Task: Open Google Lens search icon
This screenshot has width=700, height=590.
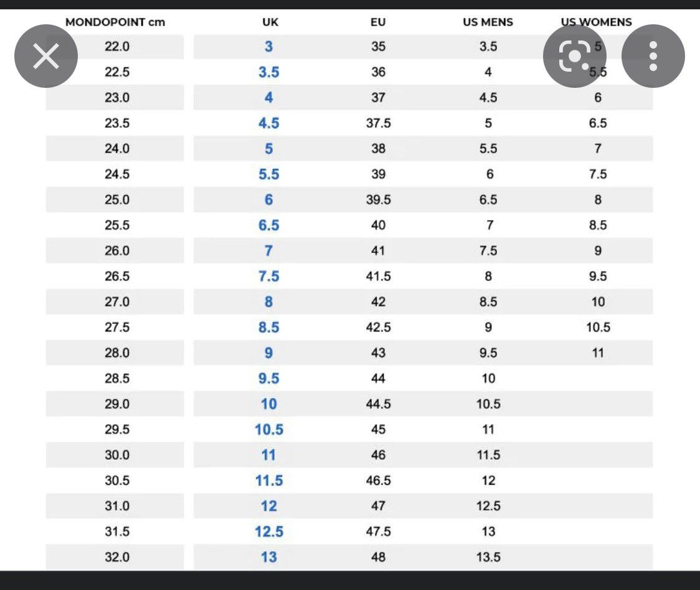Action: tap(575, 56)
